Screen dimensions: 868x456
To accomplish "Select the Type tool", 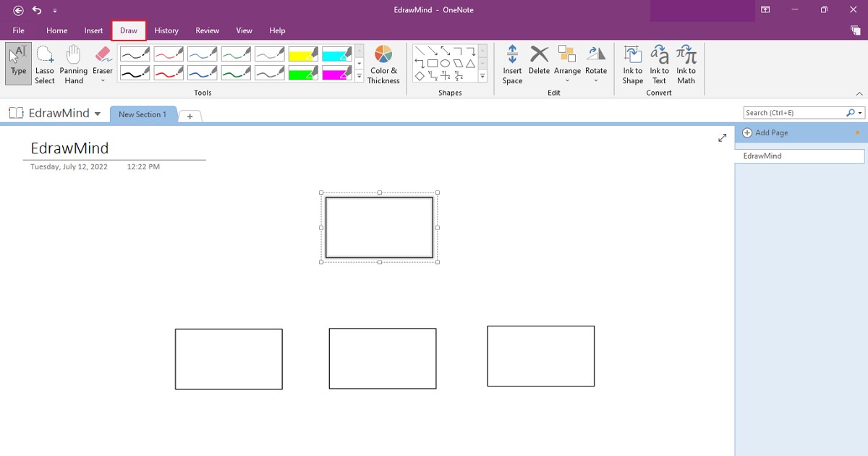I will point(19,64).
